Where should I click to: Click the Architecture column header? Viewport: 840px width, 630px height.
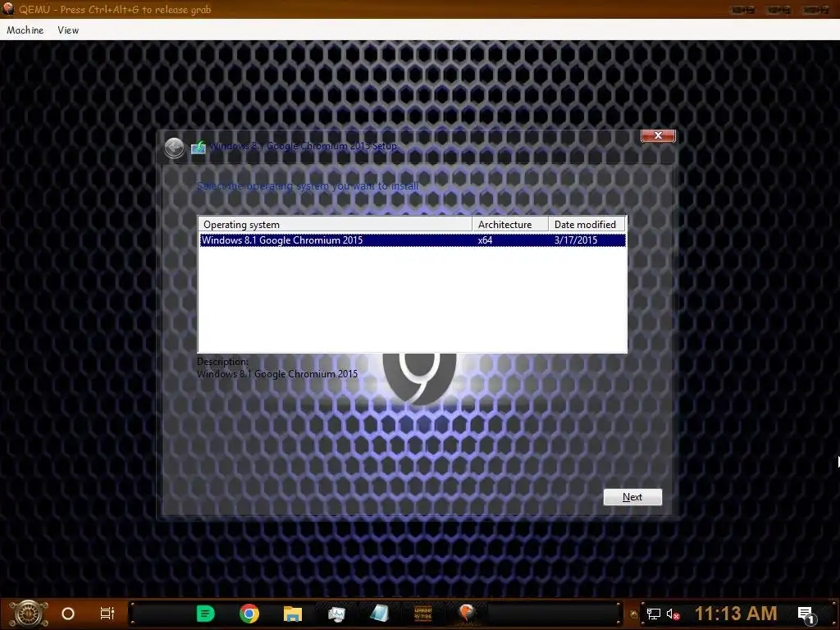pyautogui.click(x=510, y=225)
